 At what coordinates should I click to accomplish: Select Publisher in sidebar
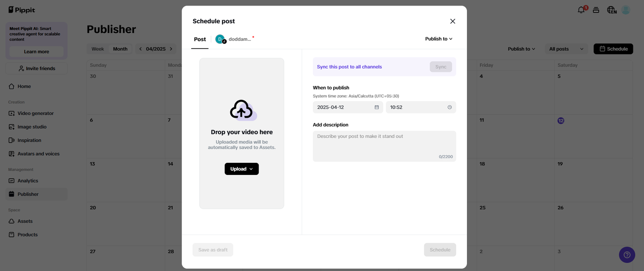click(36, 194)
